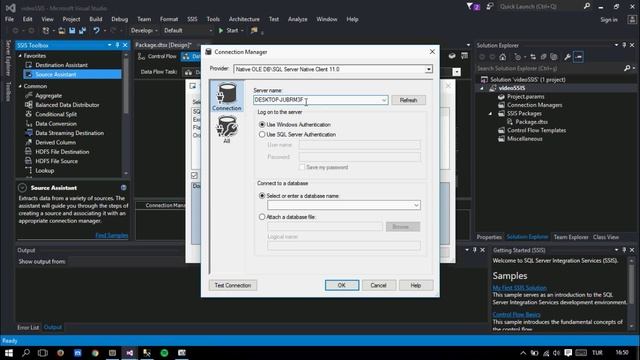Image resolution: width=640 pixels, height=360 pixels.
Task: Click the Save All toolbar icon
Action: click(x=82, y=31)
